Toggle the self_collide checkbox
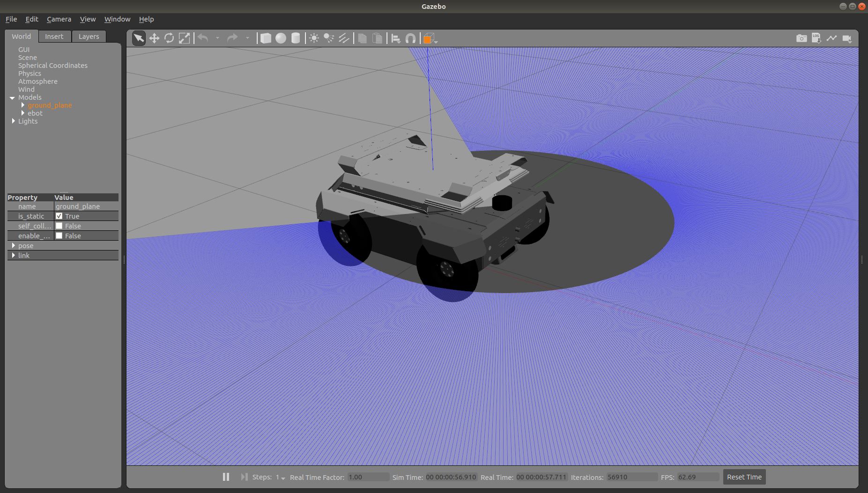The image size is (868, 493). point(59,226)
